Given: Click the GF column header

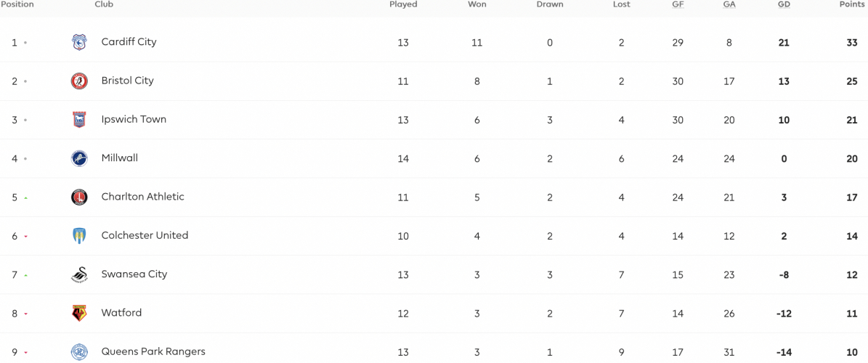Looking at the screenshot, I should (678, 4).
